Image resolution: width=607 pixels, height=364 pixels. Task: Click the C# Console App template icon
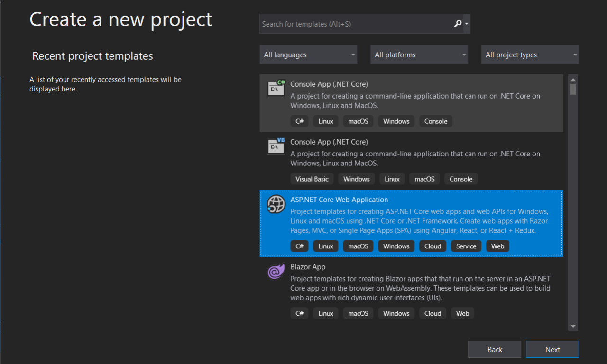(x=276, y=88)
